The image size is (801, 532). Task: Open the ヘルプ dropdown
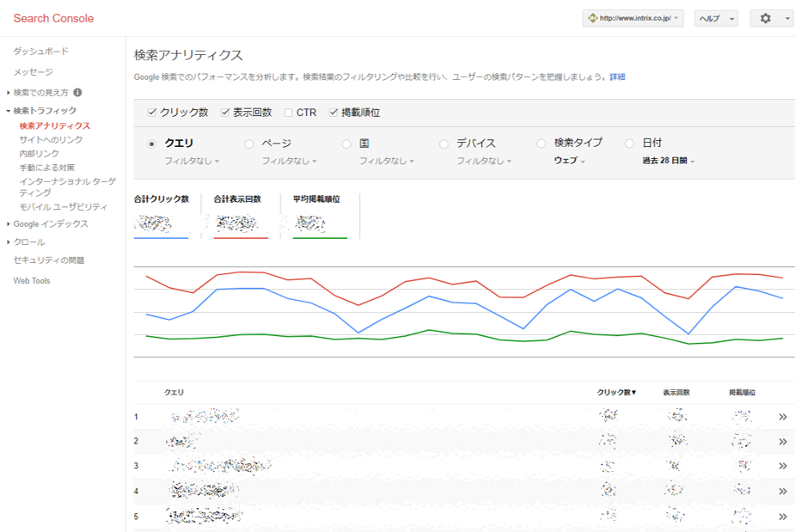tap(716, 18)
